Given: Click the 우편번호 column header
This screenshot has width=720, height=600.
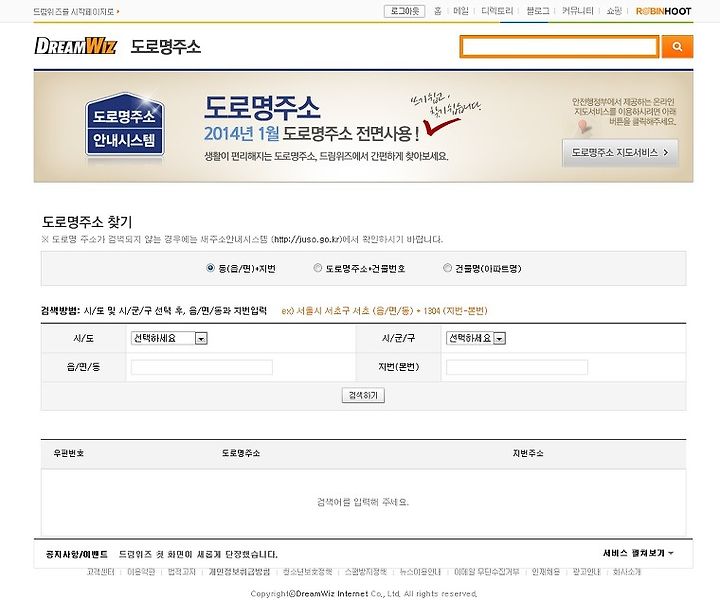Looking at the screenshot, I should [x=68, y=453].
